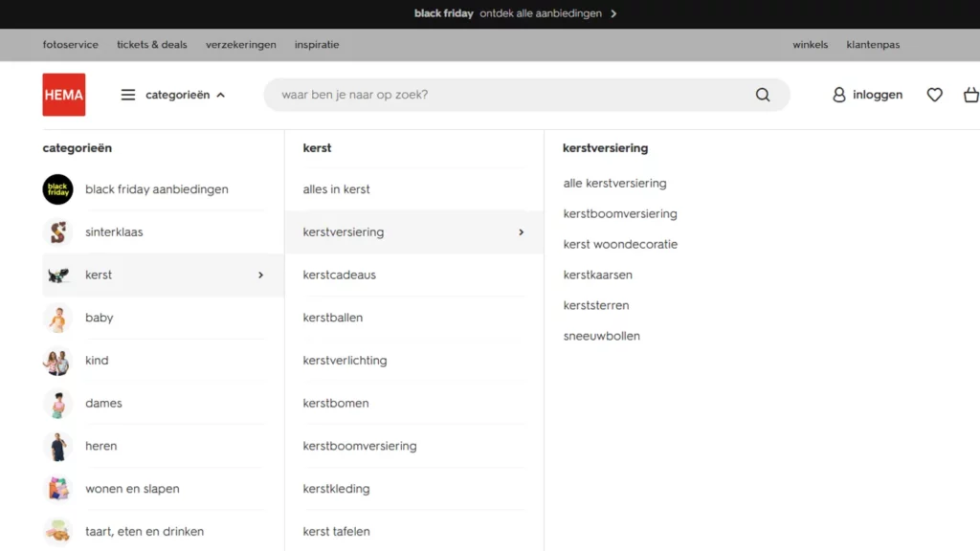
Task: Click the black friday badge beside aanbiedingen
Action: click(x=57, y=189)
